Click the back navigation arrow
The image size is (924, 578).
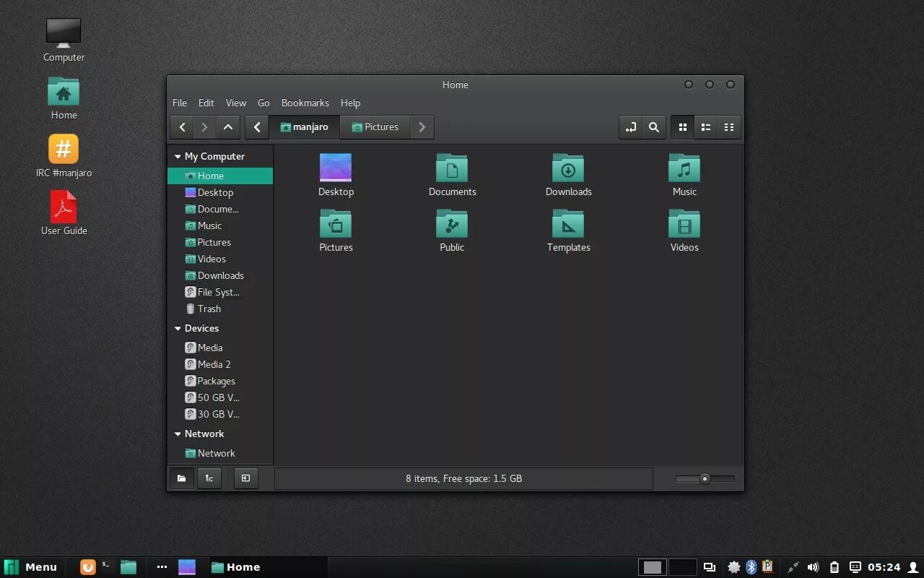tap(182, 126)
